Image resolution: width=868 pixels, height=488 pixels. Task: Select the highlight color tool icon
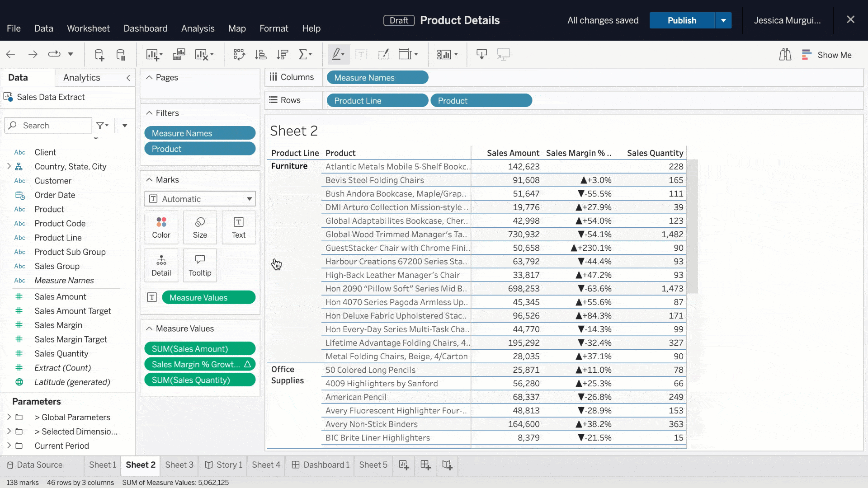tap(337, 54)
